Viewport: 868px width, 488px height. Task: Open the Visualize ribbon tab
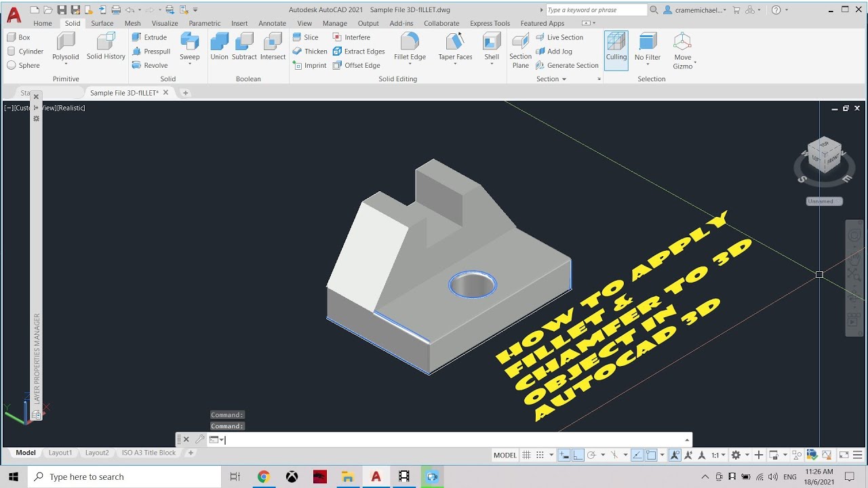165,23
